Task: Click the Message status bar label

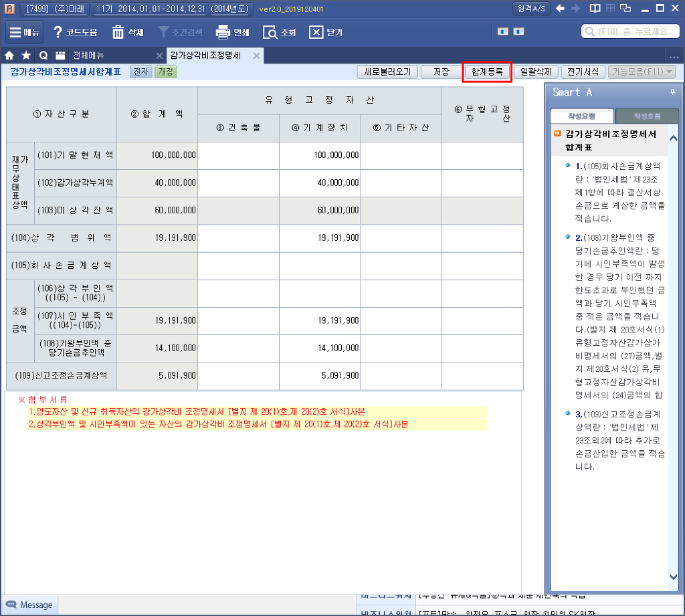Action: [36, 605]
